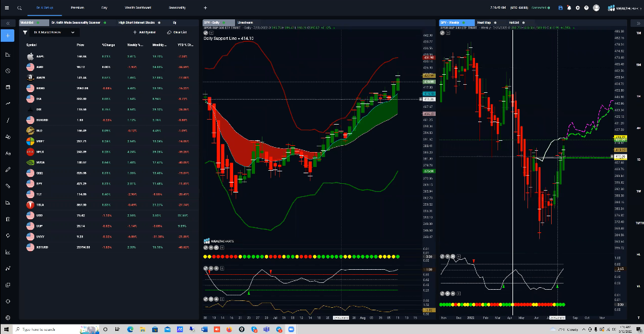This screenshot has height=334, width=644.
Task: Toggle the link dot on Seasonality Scanner tab
Action: pyautogui.click(x=105, y=22)
